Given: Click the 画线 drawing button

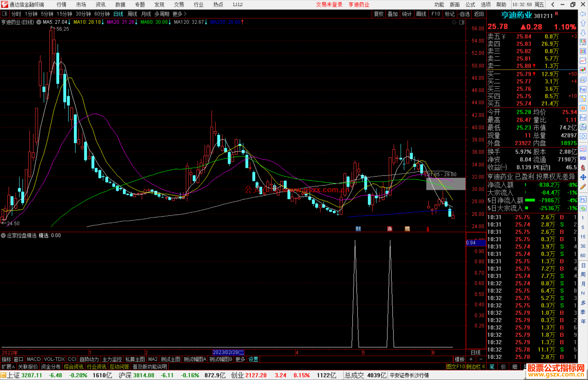Looking at the screenshot, I should coord(421,14).
